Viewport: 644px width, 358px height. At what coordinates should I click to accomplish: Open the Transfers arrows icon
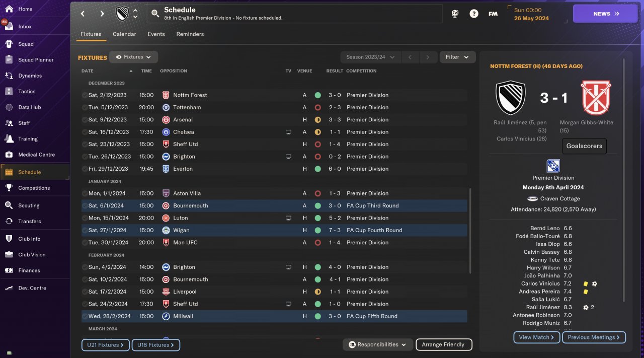9,221
